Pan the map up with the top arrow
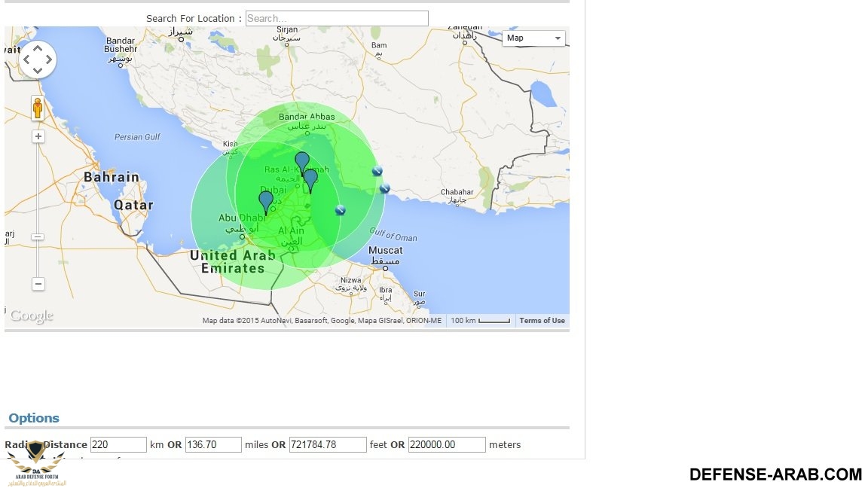 tap(38, 47)
